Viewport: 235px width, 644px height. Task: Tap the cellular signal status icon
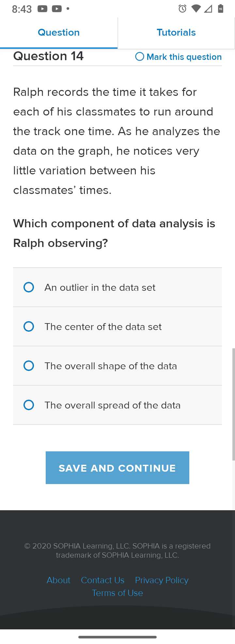click(208, 9)
